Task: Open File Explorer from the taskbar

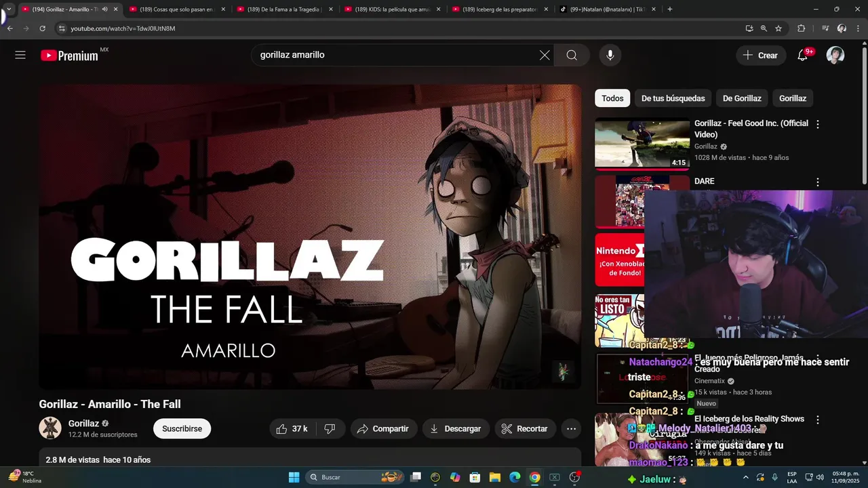Action: pyautogui.click(x=495, y=477)
